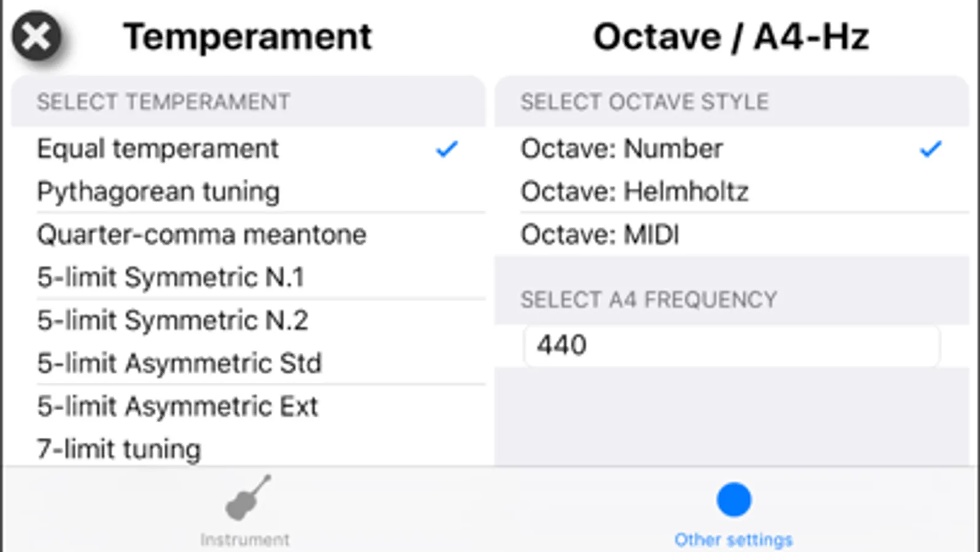The image size is (980, 552).
Task: Close the settings with the X icon
Action: click(37, 36)
